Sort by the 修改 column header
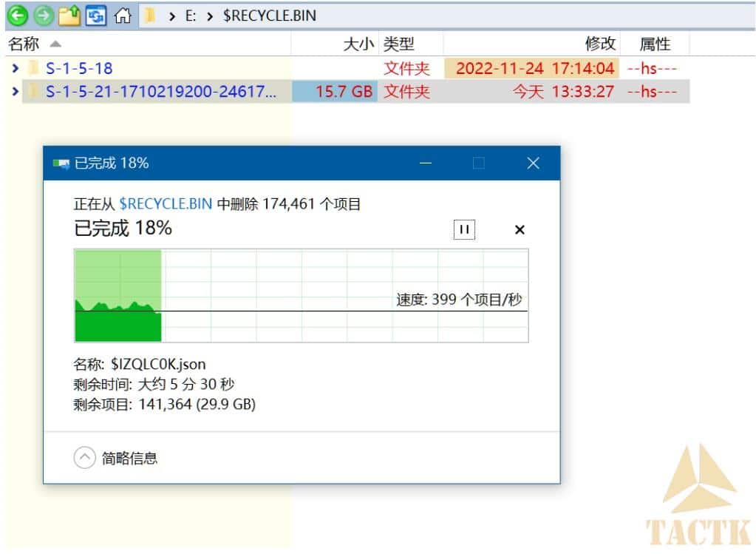 (x=531, y=44)
